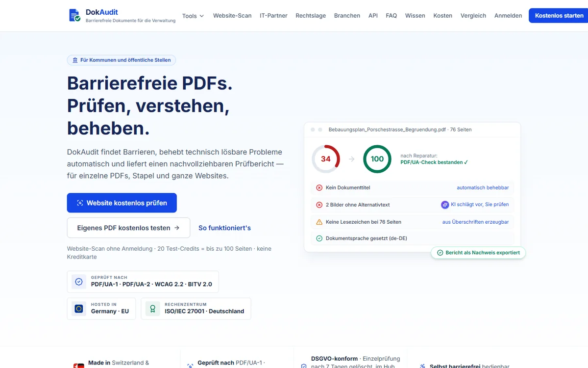Click the accessibility icon by Selbst barrierefrei
This screenshot has height=368, width=588.
423,366
